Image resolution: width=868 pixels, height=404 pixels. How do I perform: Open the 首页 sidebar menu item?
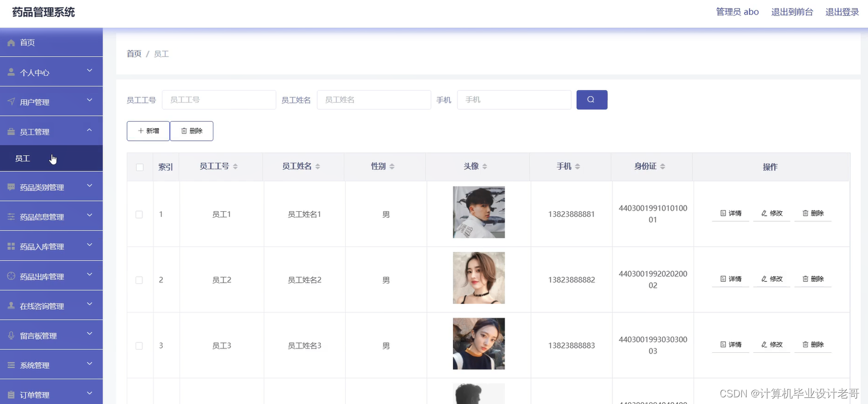(51, 42)
